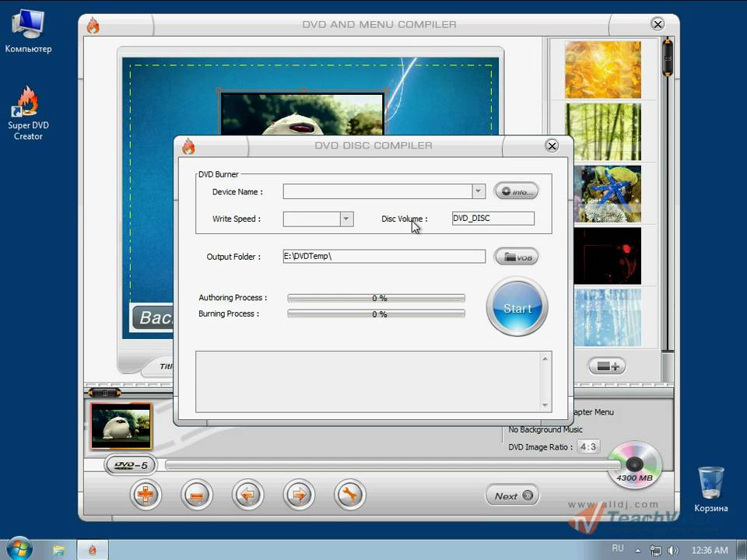Click the VOB output folder browse button
This screenshot has width=747, height=560.
point(517,257)
